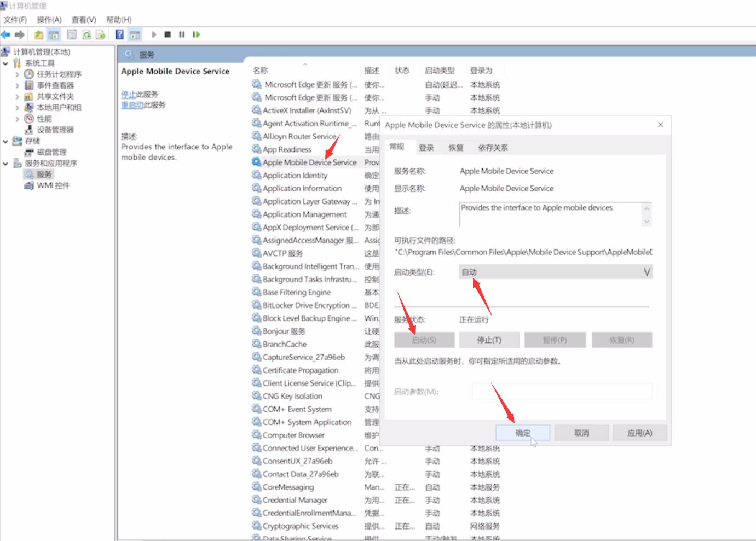Open the 帮助(H) menu

coord(119,20)
